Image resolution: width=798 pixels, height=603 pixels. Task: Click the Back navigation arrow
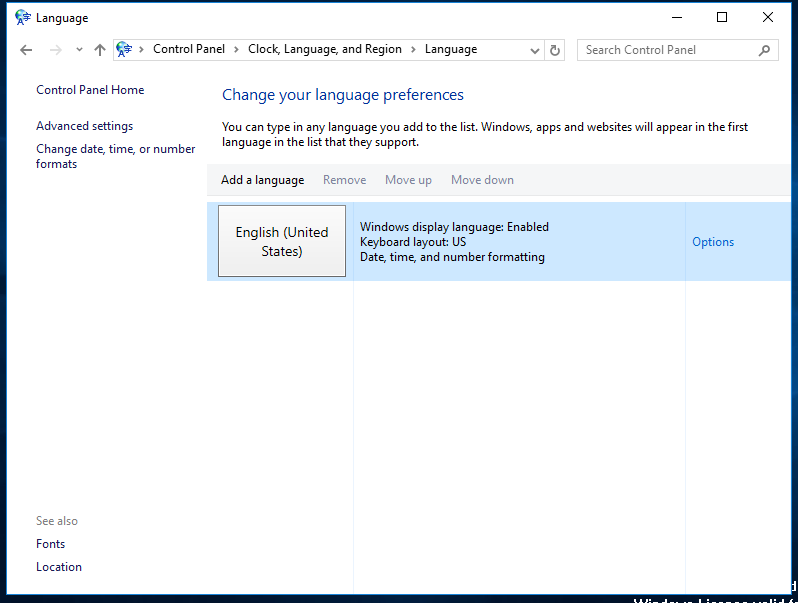click(x=26, y=50)
